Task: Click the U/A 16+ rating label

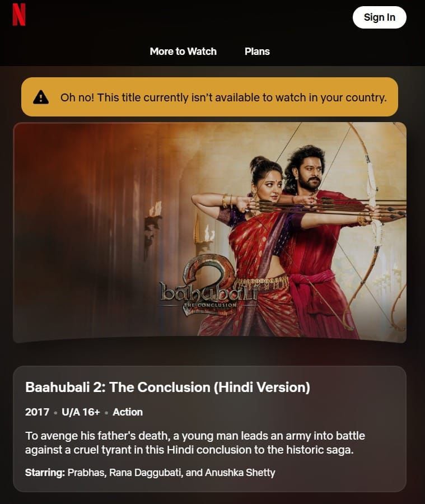Action: click(81, 412)
